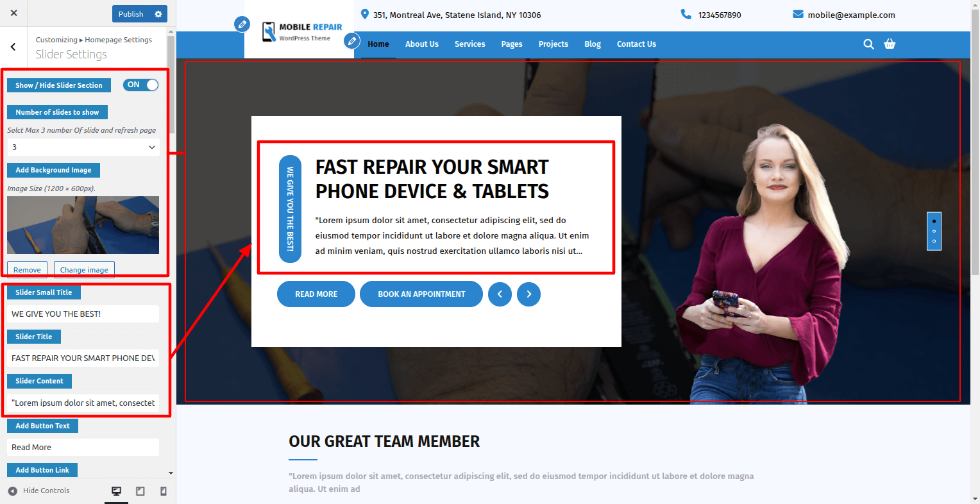Open the Services menu item
The width and height of the screenshot is (980, 504).
click(x=469, y=44)
